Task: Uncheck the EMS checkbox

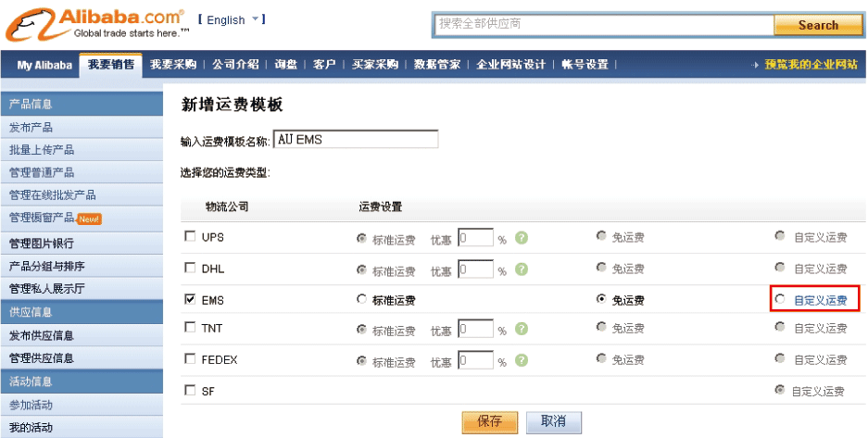Action: tap(190, 299)
